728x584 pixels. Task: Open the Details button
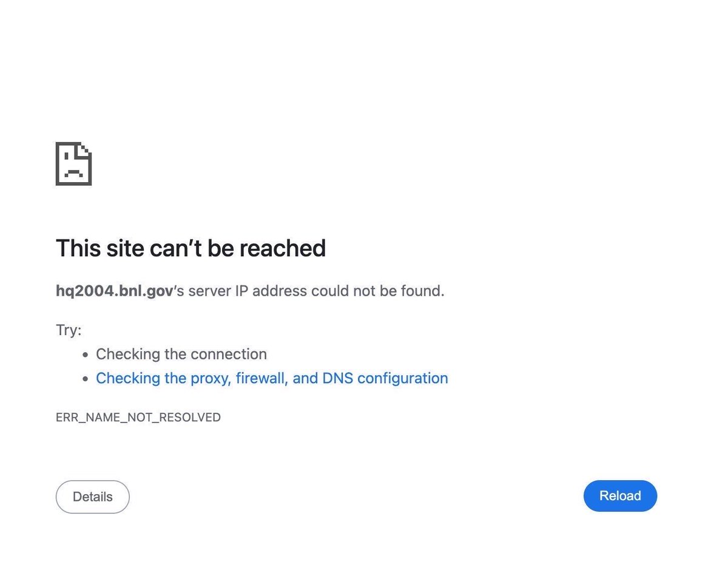[93, 497]
